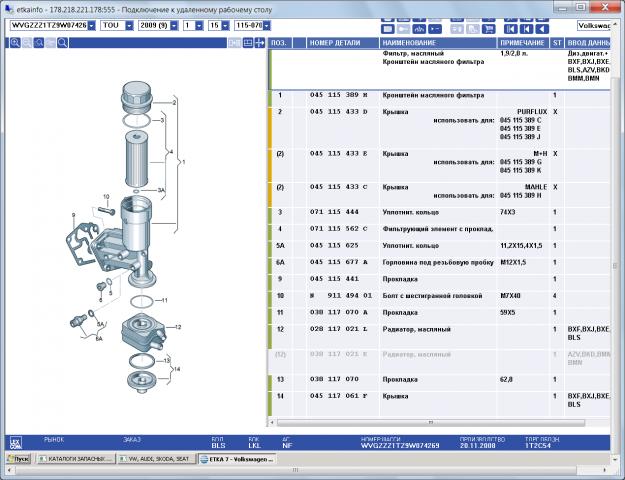Click the parts list horizontal scrollbar

(431, 422)
